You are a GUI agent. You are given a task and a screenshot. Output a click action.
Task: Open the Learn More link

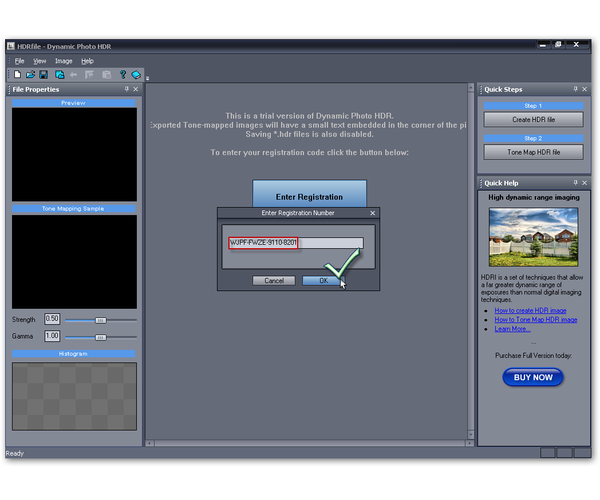[x=512, y=329]
